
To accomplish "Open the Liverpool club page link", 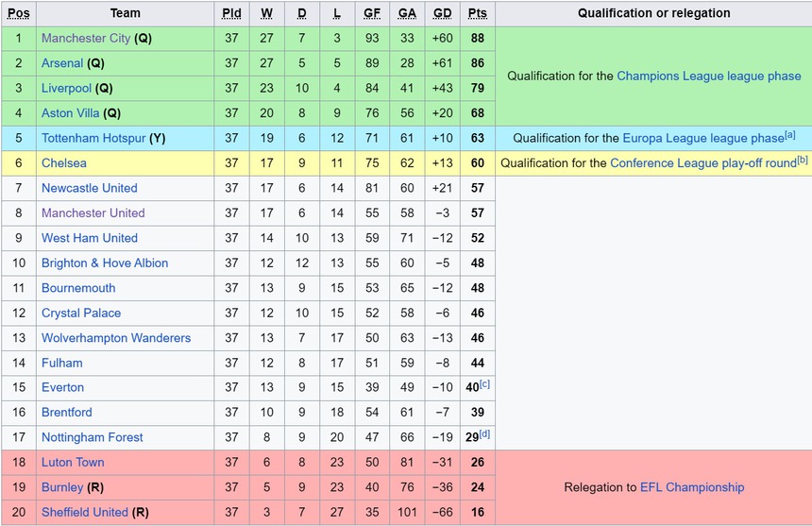I will click(x=66, y=88).
